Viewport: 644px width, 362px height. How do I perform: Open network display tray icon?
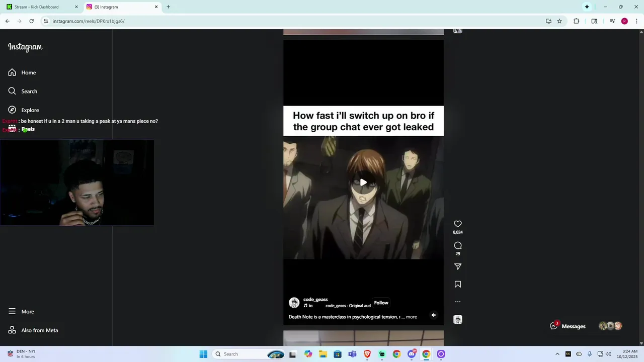click(x=600, y=354)
